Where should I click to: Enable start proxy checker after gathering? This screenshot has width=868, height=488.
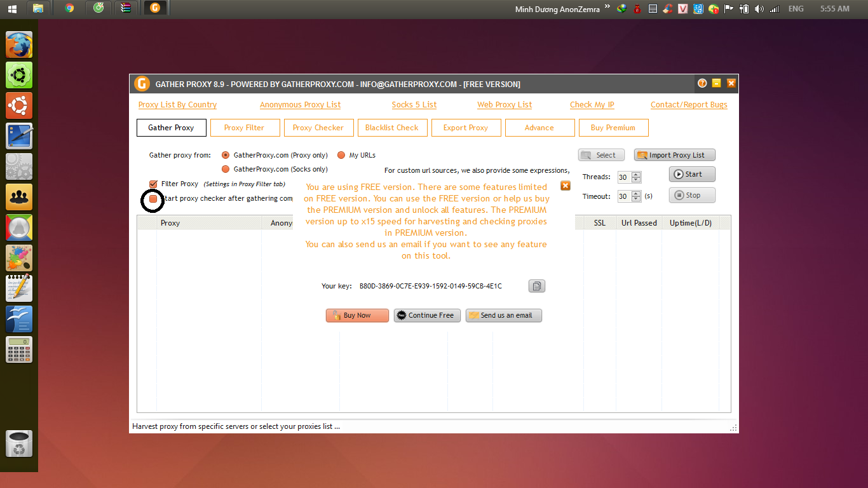pyautogui.click(x=153, y=199)
